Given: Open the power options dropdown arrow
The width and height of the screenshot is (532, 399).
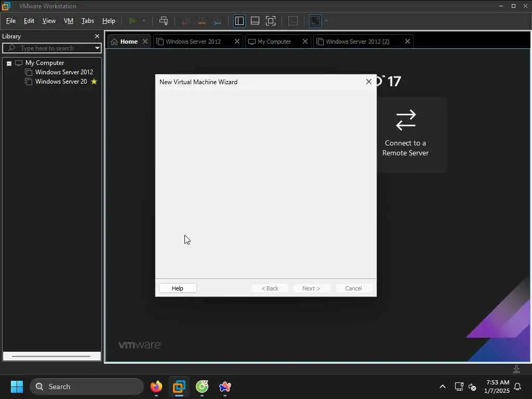Looking at the screenshot, I should 144,21.
